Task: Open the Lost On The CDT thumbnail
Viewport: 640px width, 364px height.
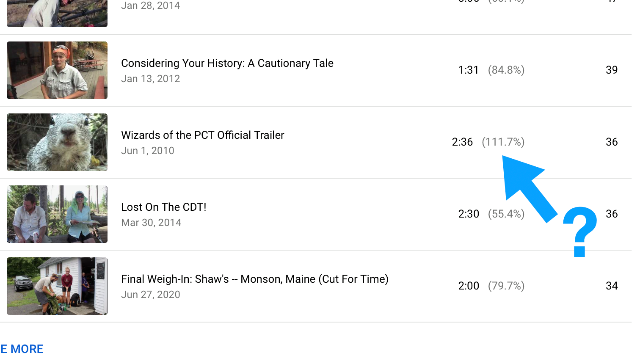Action: coord(57,214)
